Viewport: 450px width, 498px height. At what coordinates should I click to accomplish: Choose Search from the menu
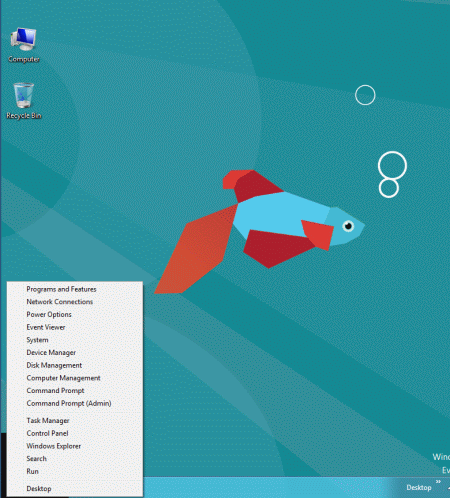tap(75, 458)
